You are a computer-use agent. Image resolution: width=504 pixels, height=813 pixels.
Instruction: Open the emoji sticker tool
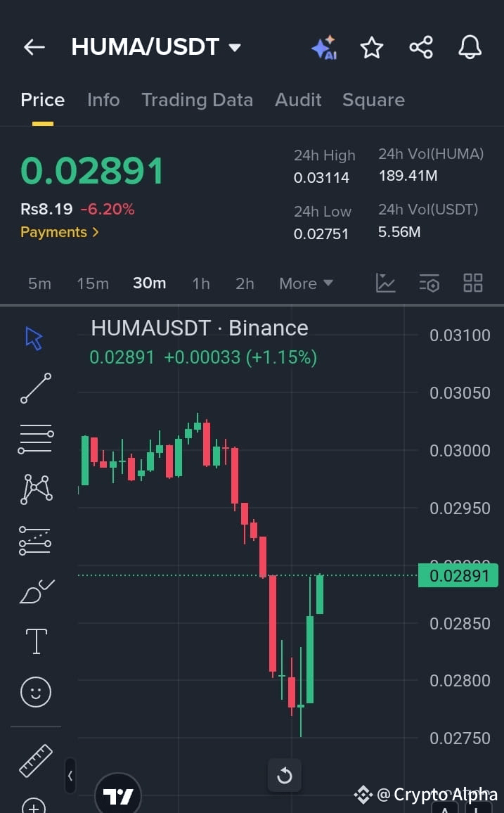(x=36, y=692)
